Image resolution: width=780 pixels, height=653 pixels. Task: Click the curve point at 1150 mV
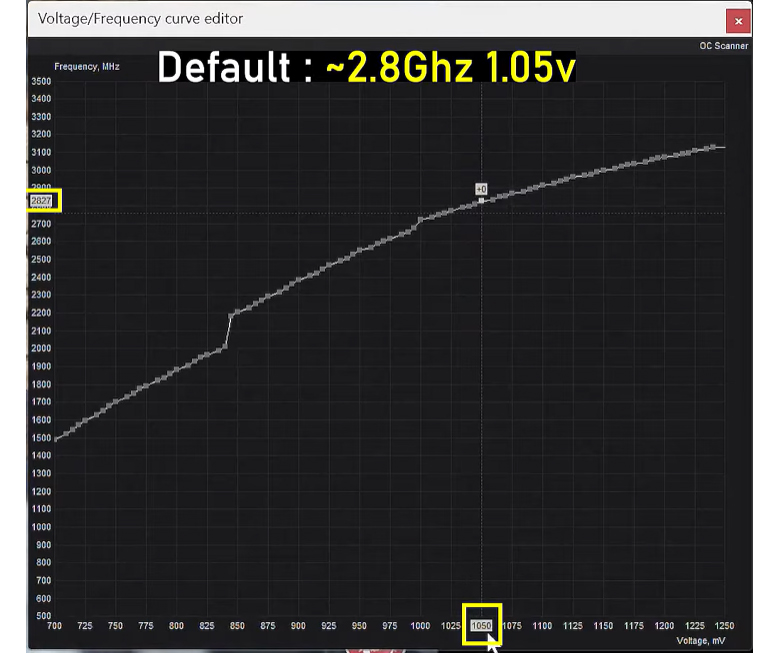point(602,170)
